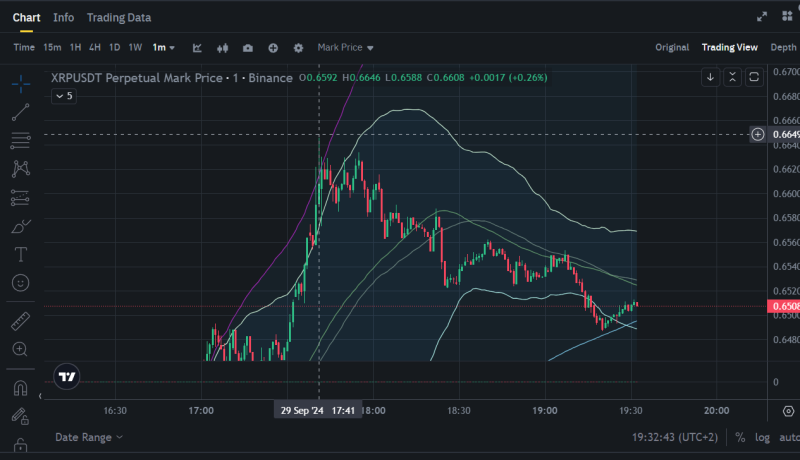Select the trend line drawing tool
The width and height of the screenshot is (800, 460).
pyautogui.click(x=20, y=112)
